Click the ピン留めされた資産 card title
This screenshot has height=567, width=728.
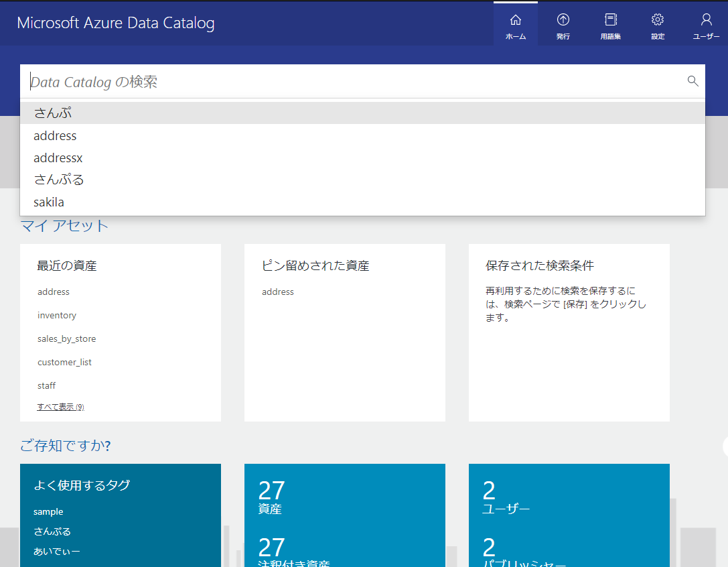[x=315, y=265]
